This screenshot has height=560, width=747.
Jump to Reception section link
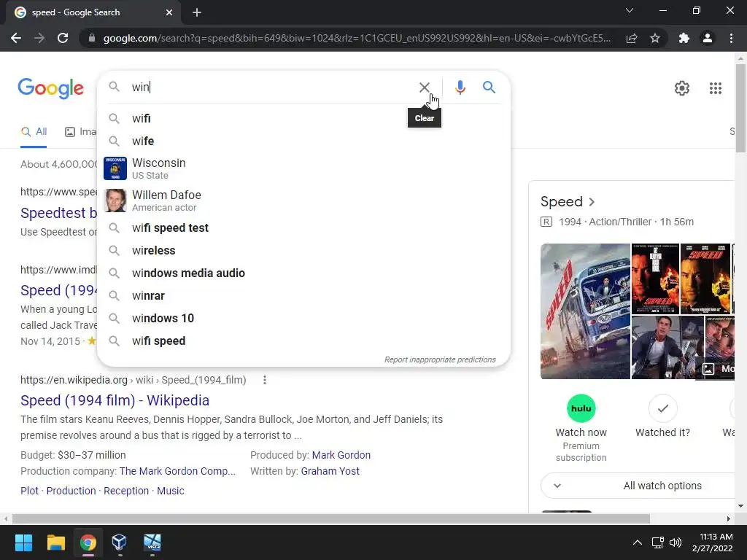tap(126, 491)
